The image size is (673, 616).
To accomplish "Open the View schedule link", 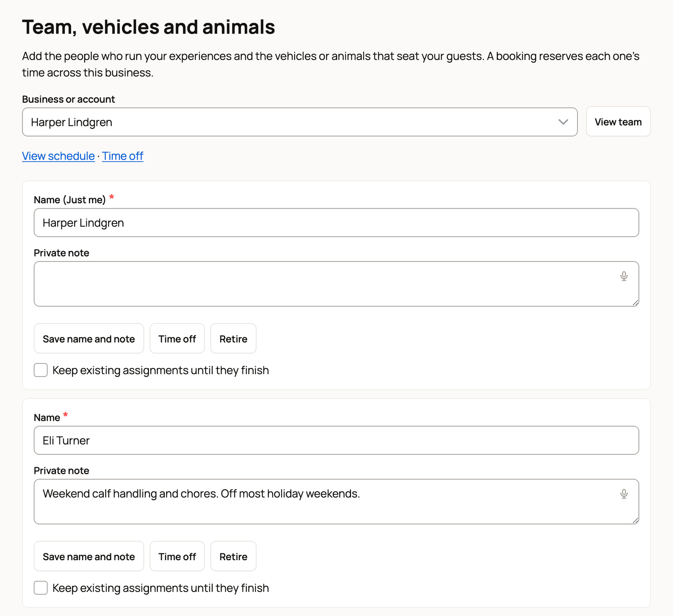I will click(59, 156).
